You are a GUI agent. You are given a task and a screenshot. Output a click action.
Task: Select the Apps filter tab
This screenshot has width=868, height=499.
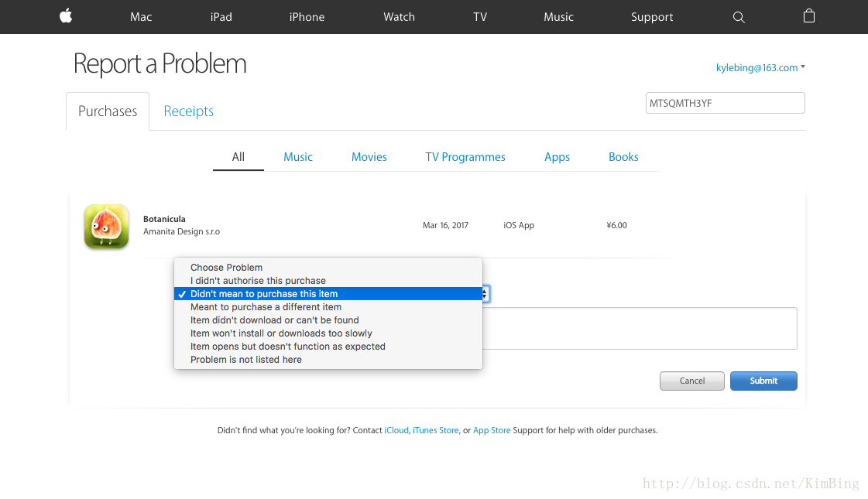coord(557,157)
